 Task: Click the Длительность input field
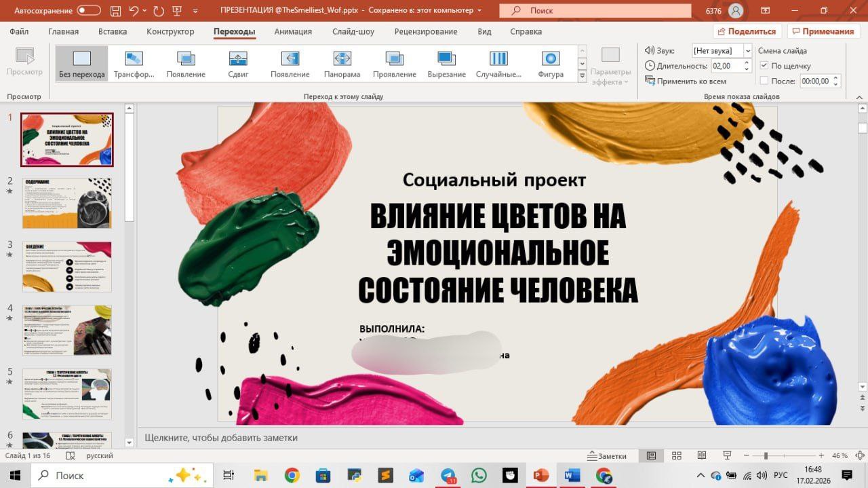[726, 66]
